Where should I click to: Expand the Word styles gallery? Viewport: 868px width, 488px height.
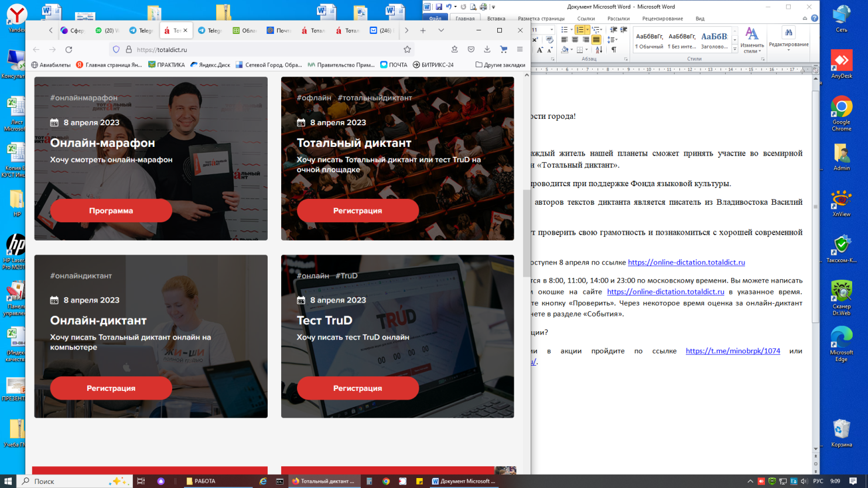tap(735, 50)
